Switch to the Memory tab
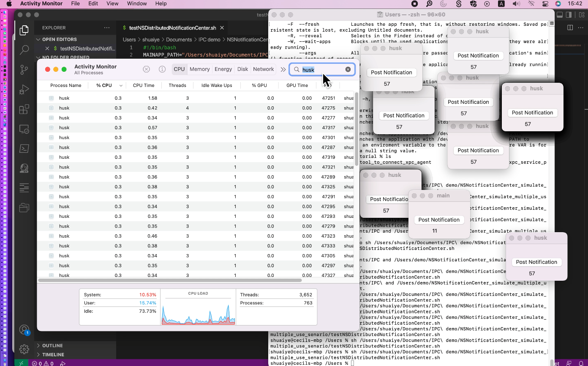The image size is (588, 366). point(199,69)
